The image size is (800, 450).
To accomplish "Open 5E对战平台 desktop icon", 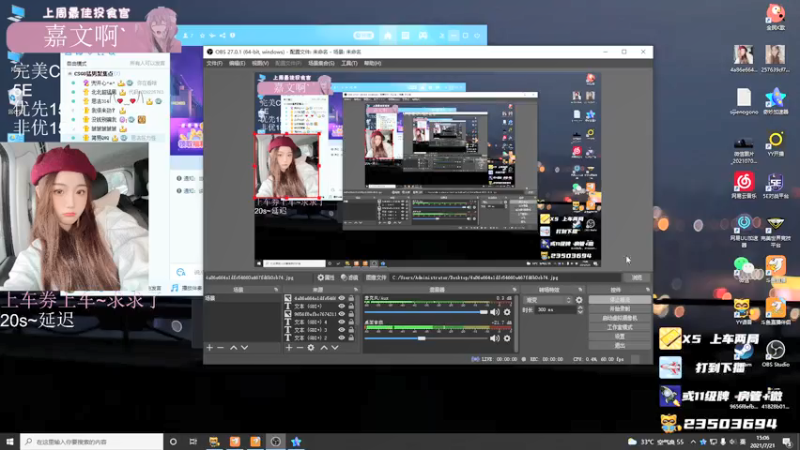I will pos(776,185).
